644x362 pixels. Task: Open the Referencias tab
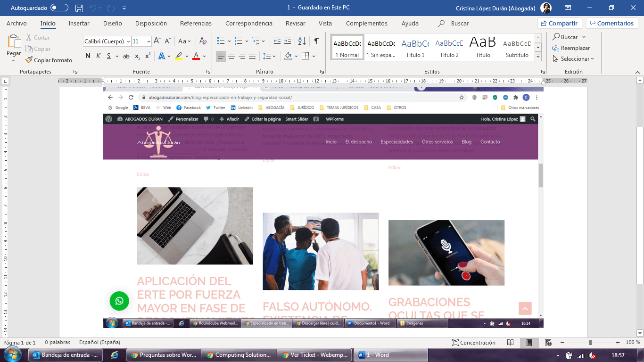click(x=196, y=23)
